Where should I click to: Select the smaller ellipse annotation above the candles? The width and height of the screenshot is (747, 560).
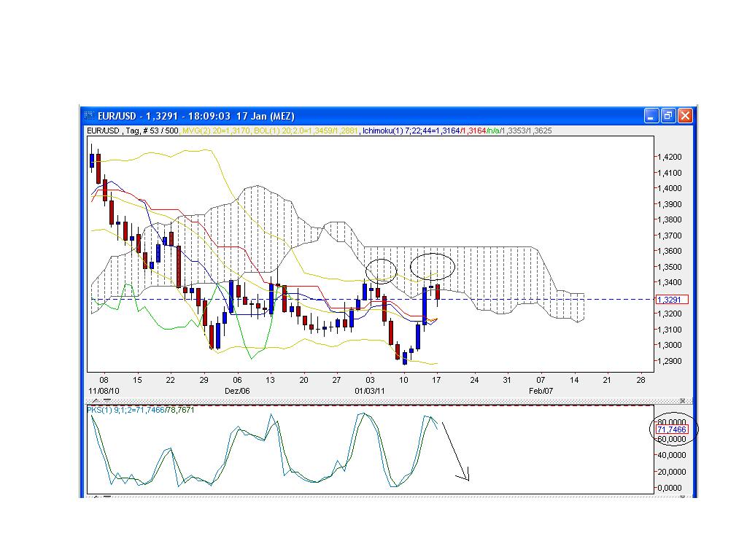(381, 271)
